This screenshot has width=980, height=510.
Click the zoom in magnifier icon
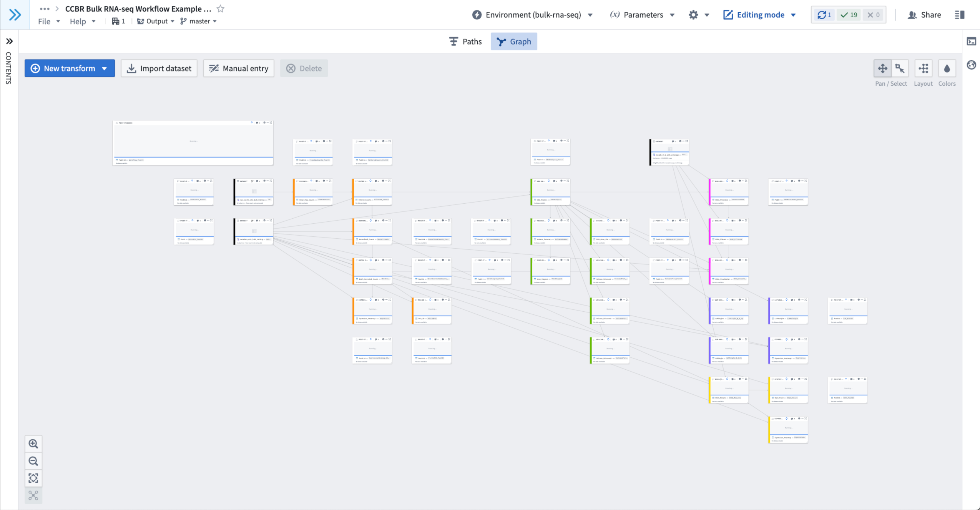(x=33, y=444)
